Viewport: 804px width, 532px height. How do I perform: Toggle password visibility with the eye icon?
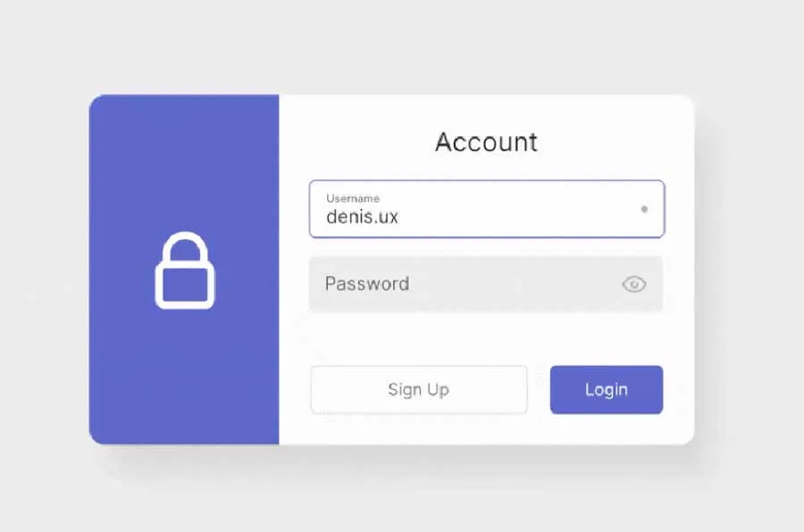click(x=633, y=284)
